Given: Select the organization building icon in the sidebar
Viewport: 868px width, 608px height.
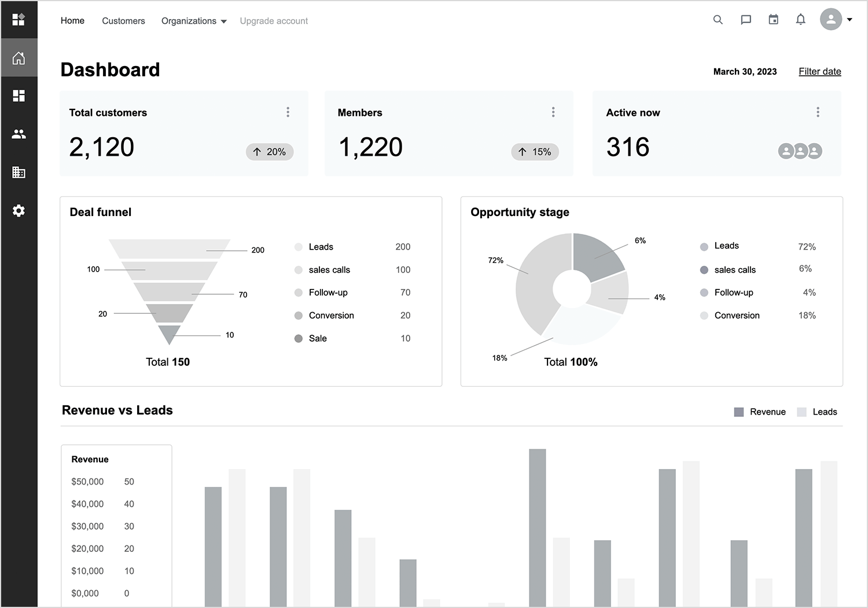Looking at the screenshot, I should pyautogui.click(x=19, y=173).
